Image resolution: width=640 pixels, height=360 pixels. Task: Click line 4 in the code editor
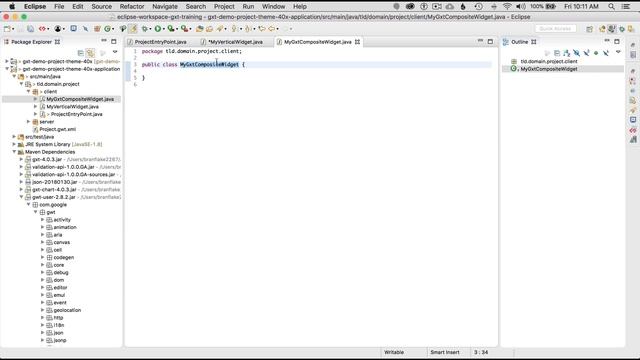pyautogui.click(x=316, y=71)
